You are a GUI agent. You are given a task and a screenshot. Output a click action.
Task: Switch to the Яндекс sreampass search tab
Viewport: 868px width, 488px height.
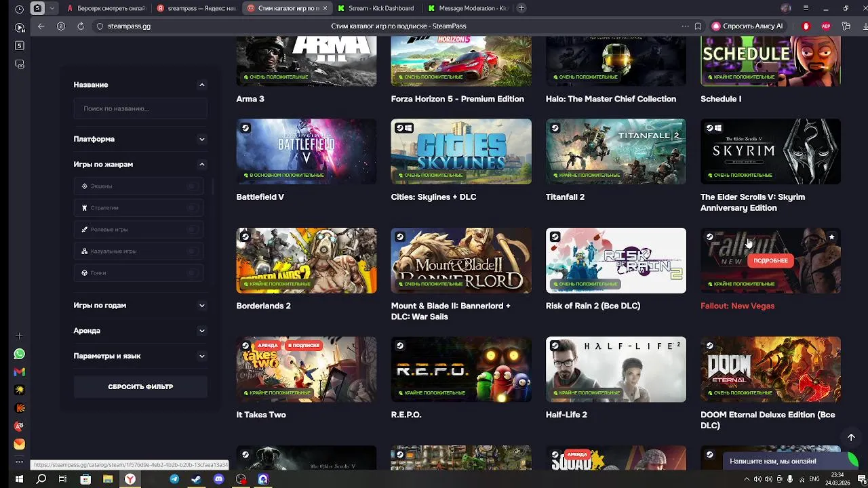coord(196,8)
